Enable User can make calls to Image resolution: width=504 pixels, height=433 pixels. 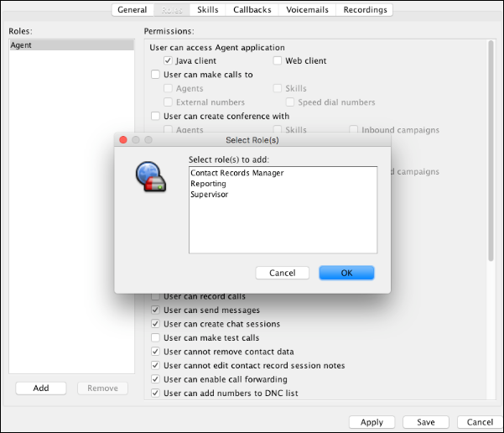click(x=155, y=75)
